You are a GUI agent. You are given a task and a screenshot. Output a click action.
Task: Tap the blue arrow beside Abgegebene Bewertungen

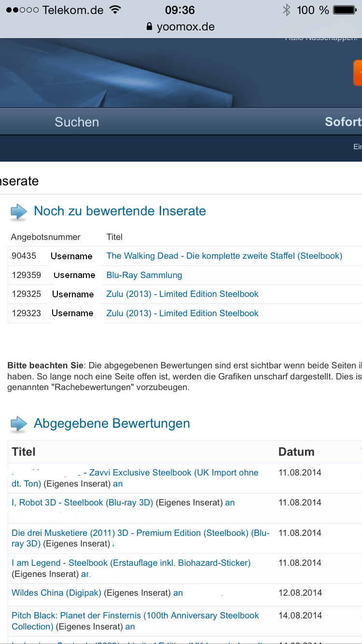coord(19,424)
